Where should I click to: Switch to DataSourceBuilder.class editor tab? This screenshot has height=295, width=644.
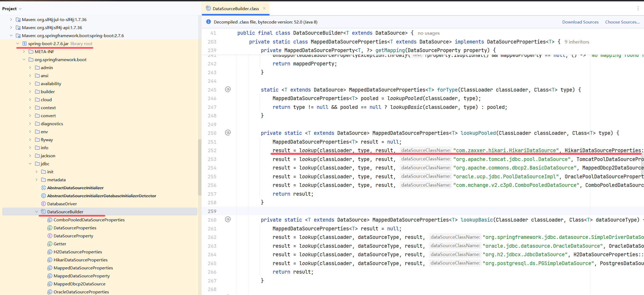click(236, 9)
